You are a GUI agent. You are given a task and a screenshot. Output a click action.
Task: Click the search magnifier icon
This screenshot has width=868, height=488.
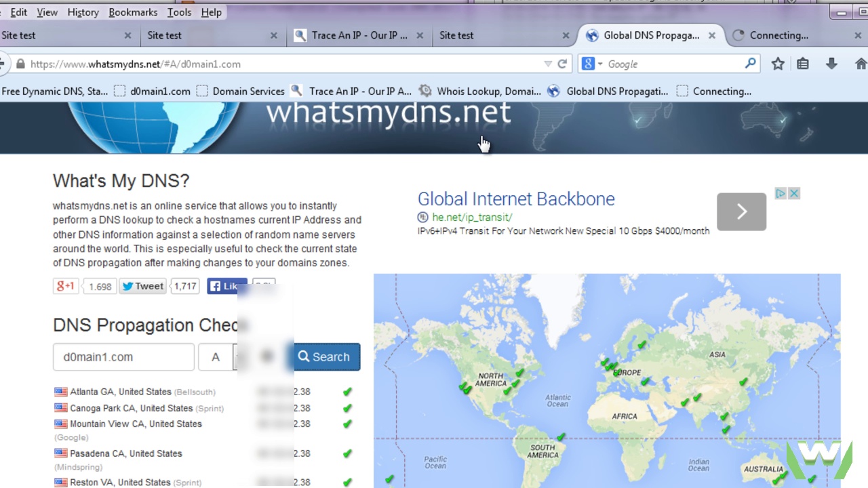coord(750,64)
